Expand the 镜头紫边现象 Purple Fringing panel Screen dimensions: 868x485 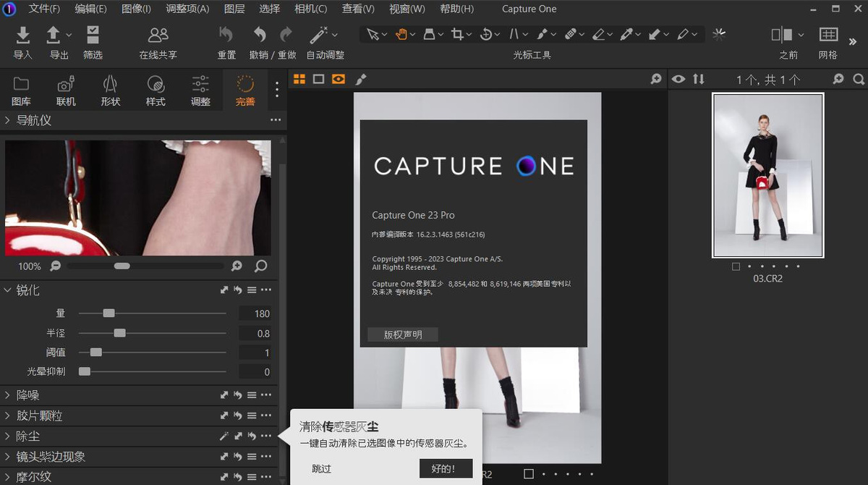8,457
